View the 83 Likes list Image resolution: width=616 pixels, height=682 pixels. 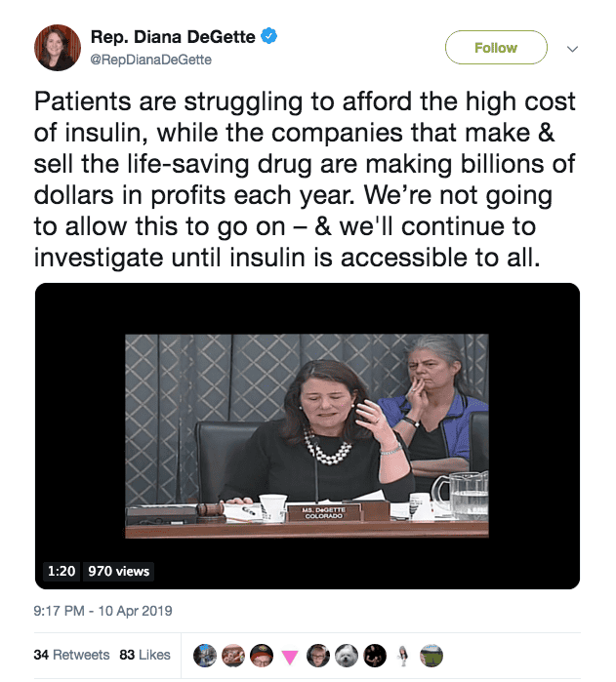tap(144, 655)
